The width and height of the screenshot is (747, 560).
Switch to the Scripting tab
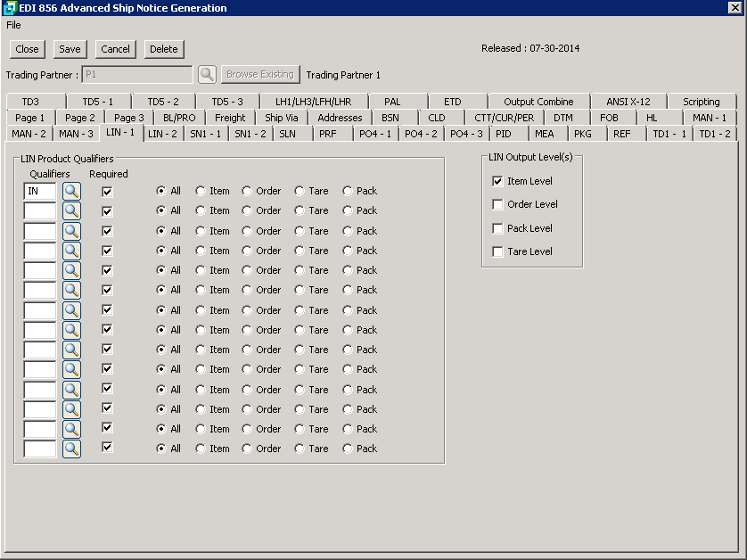tap(701, 102)
